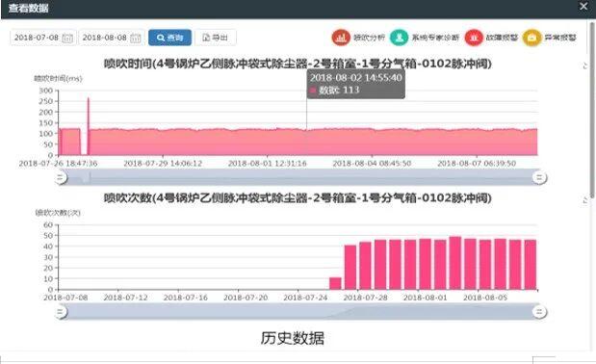Screen dimensions: 596x364
Task: Click the 喷吹时间 chart title text
Action: 298,64
